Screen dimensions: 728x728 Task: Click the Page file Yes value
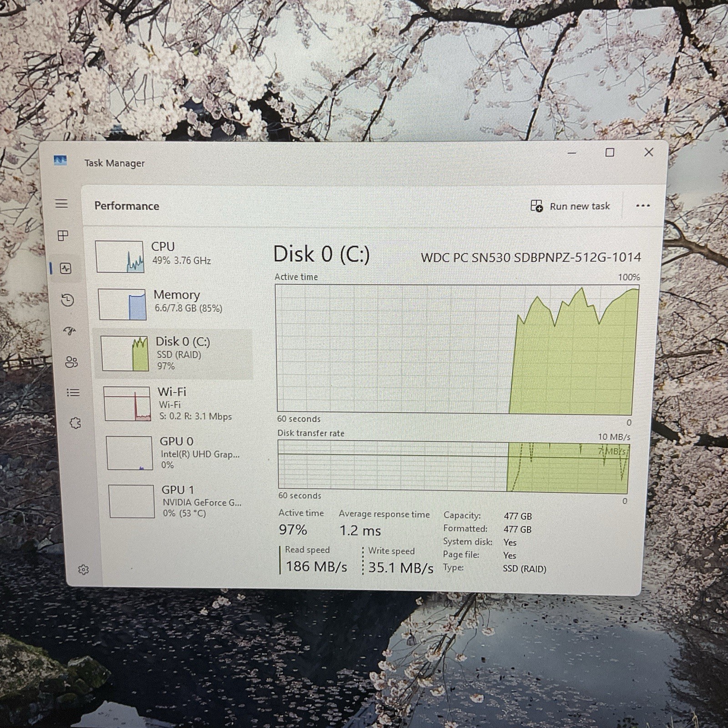[510, 556]
